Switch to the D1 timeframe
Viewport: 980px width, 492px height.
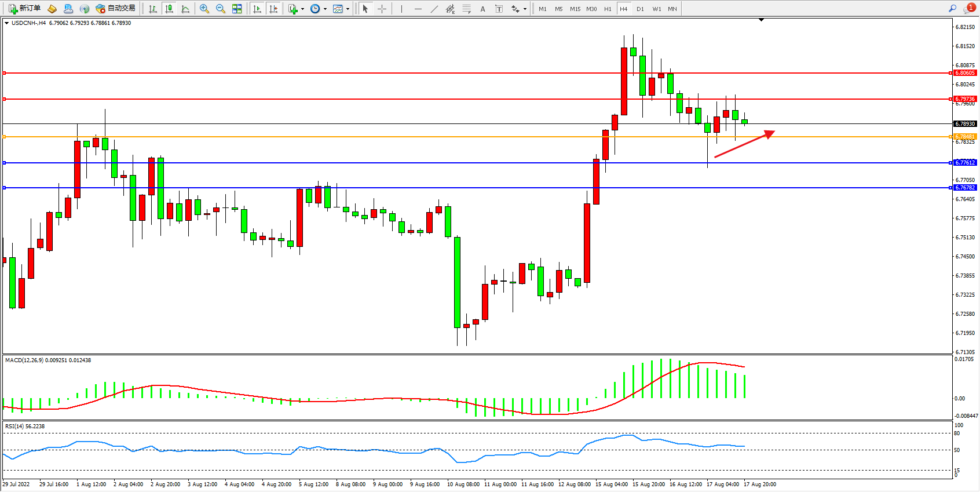pyautogui.click(x=640, y=9)
